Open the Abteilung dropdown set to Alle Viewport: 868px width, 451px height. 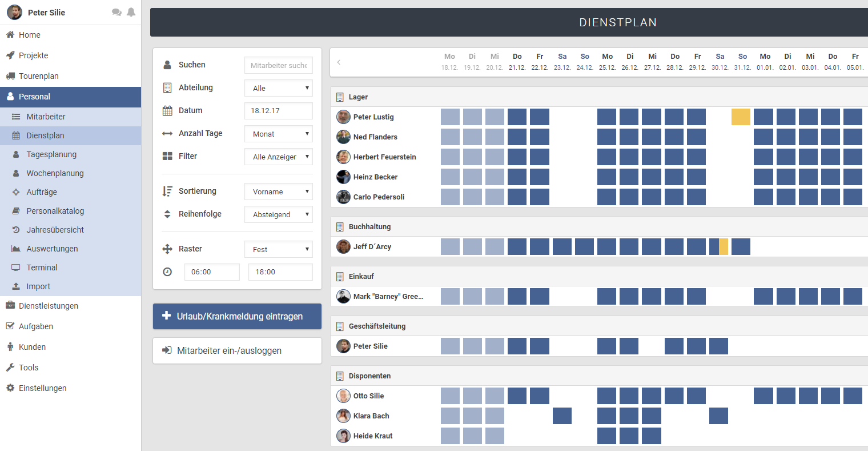pyautogui.click(x=279, y=88)
